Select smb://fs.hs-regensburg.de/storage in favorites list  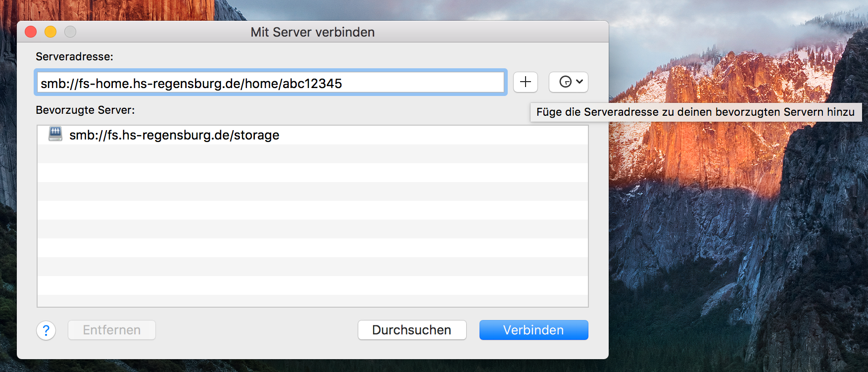(174, 135)
